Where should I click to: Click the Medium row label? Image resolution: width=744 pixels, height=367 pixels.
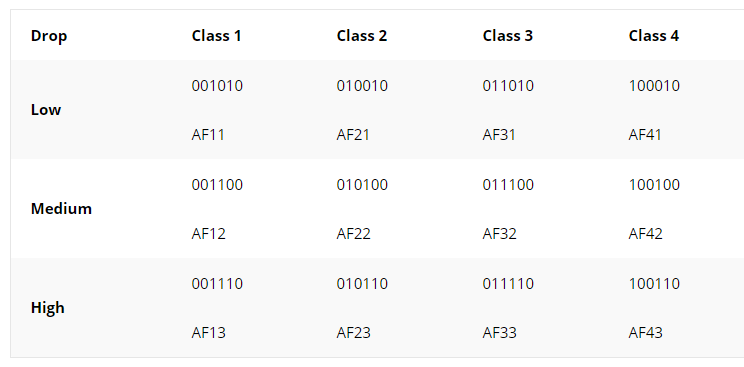pyautogui.click(x=61, y=208)
